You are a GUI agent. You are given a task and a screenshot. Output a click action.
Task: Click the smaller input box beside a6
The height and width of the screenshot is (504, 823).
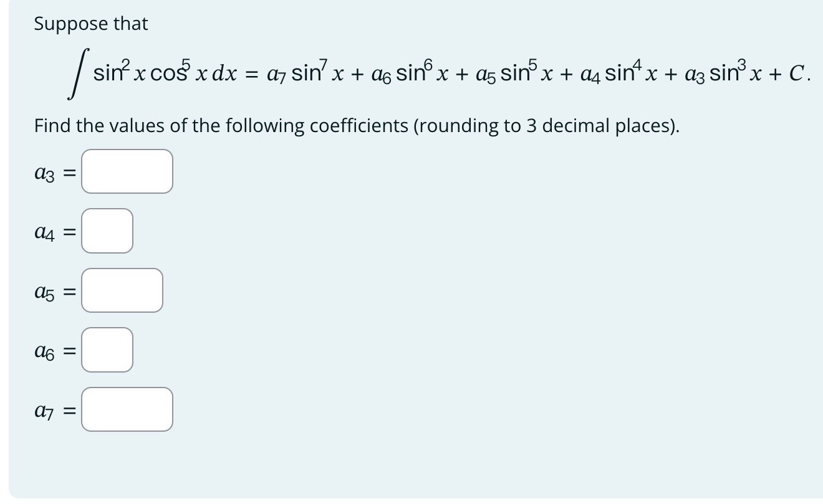click(x=107, y=349)
